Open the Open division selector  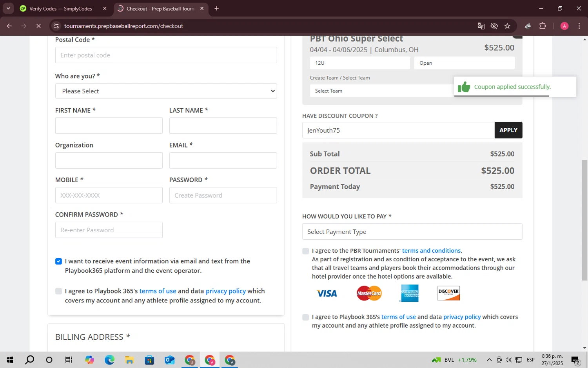pos(464,63)
